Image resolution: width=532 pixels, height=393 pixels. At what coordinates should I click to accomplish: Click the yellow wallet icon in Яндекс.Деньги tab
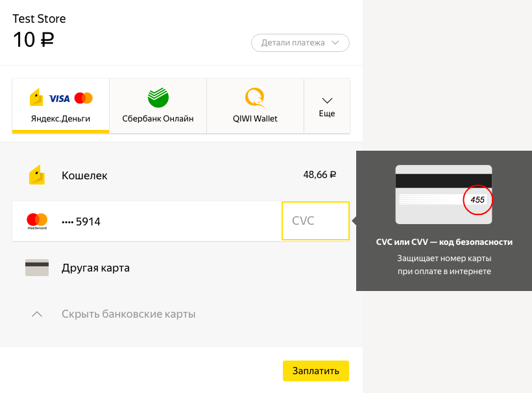(36, 97)
